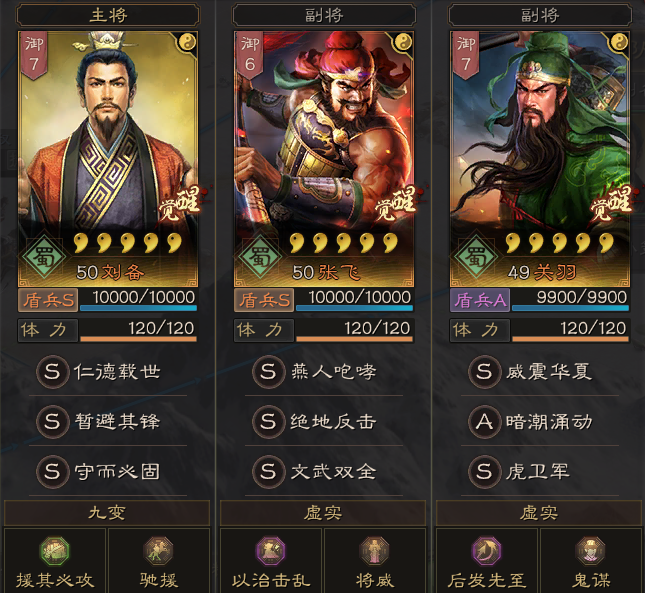The width and height of the screenshot is (645, 593).
Task: Select the 驰援 tactic icon
Action: pyautogui.click(x=158, y=551)
